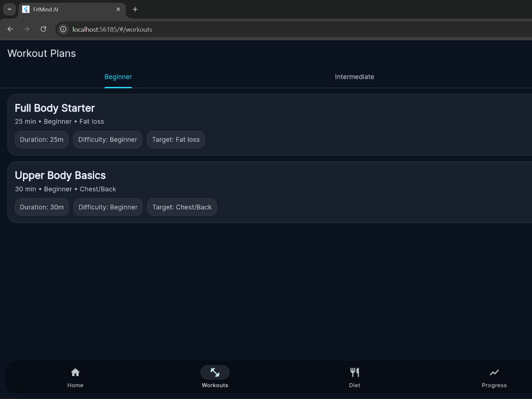Image resolution: width=532 pixels, height=399 pixels.
Task: Click the Progress label in bottom navigation
Action: click(494, 385)
